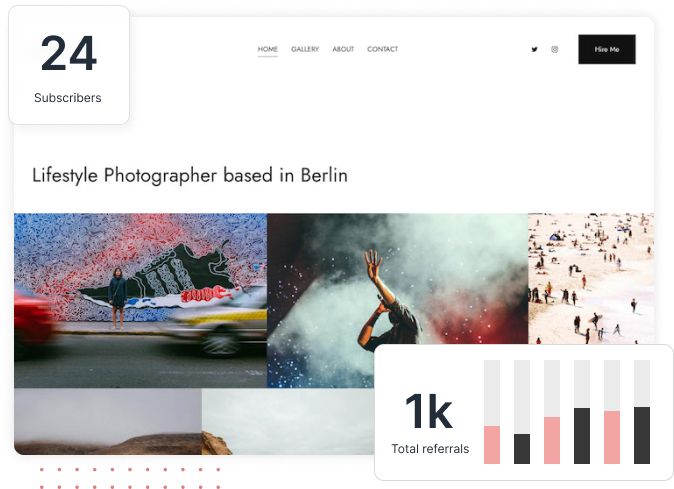This screenshot has width=674, height=489.
Task: Select the crowded beach aerial photo
Action: [591, 278]
